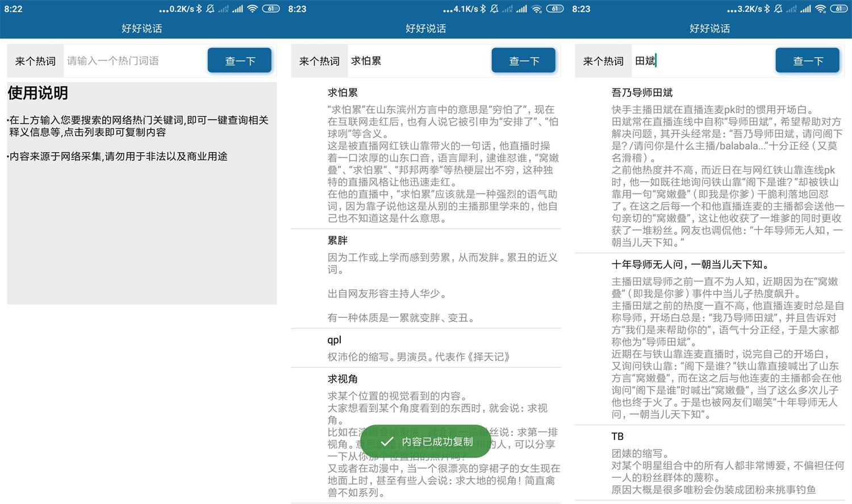This screenshot has height=504, width=852.
Task: Tap muted bell icon in the 0.2K/s status bar
Action: point(210,9)
